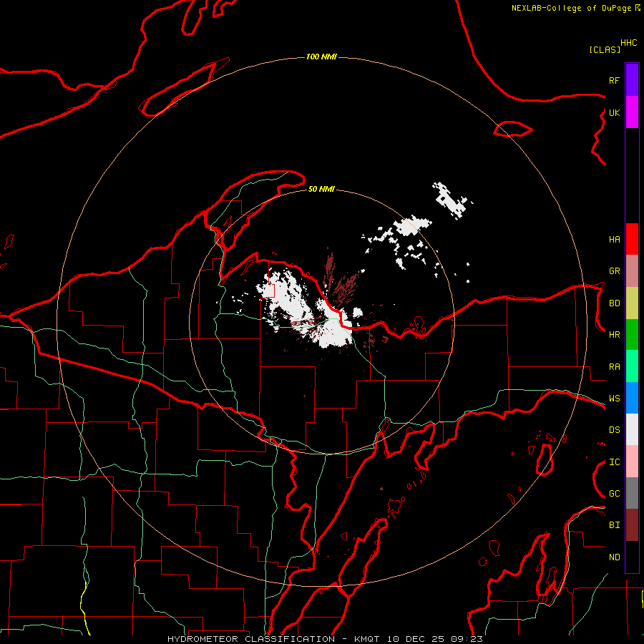Click the DS legend label
The image size is (644, 644).
pyautogui.click(x=614, y=430)
